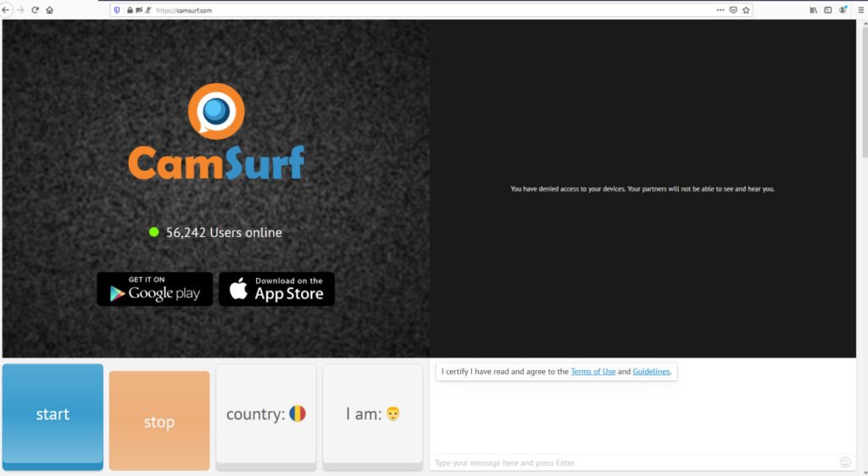The width and height of the screenshot is (868, 476).
Task: Focus the camsurf.com address bar
Action: click(431, 10)
